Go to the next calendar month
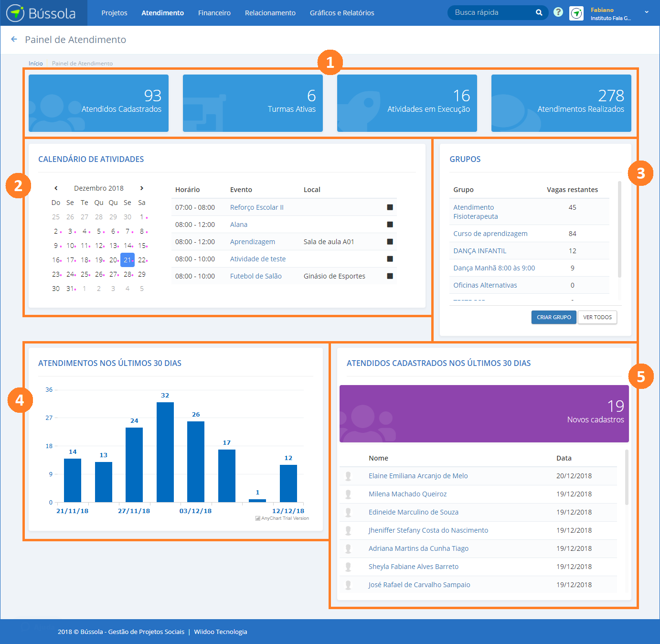The width and height of the screenshot is (660, 644). [142, 188]
